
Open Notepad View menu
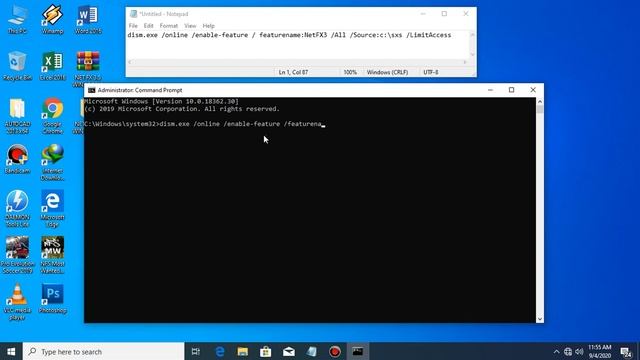(190, 26)
